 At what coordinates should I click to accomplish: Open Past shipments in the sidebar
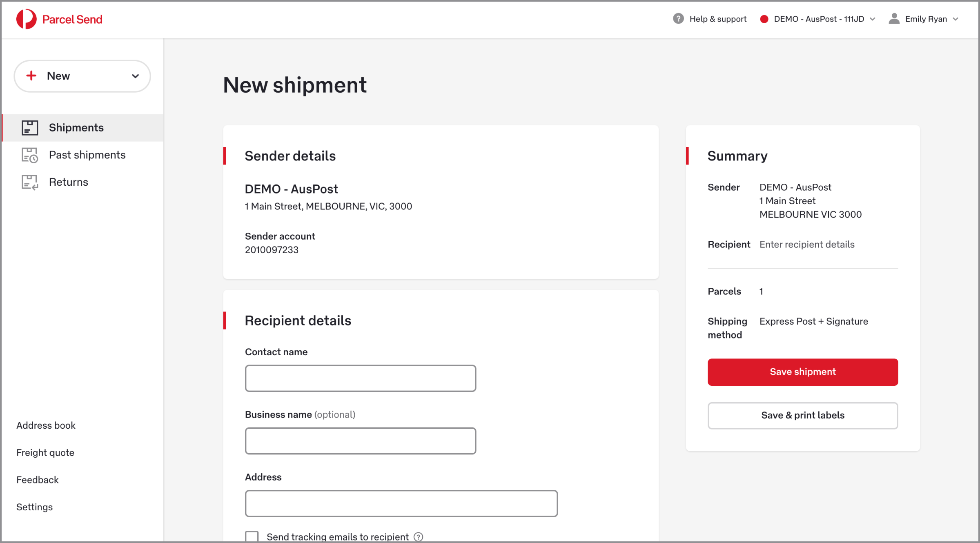click(x=83, y=155)
